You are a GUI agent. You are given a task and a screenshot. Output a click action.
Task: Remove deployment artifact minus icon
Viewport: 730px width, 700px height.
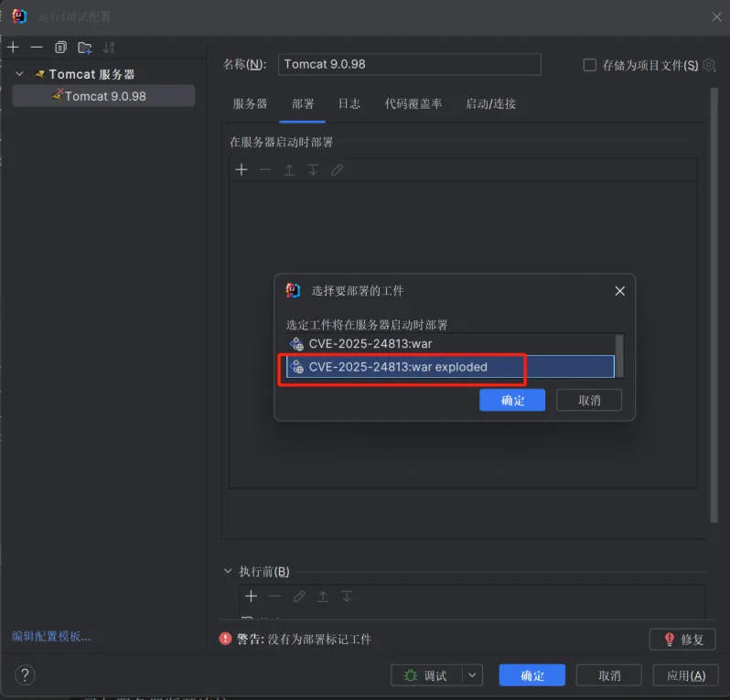(265, 169)
